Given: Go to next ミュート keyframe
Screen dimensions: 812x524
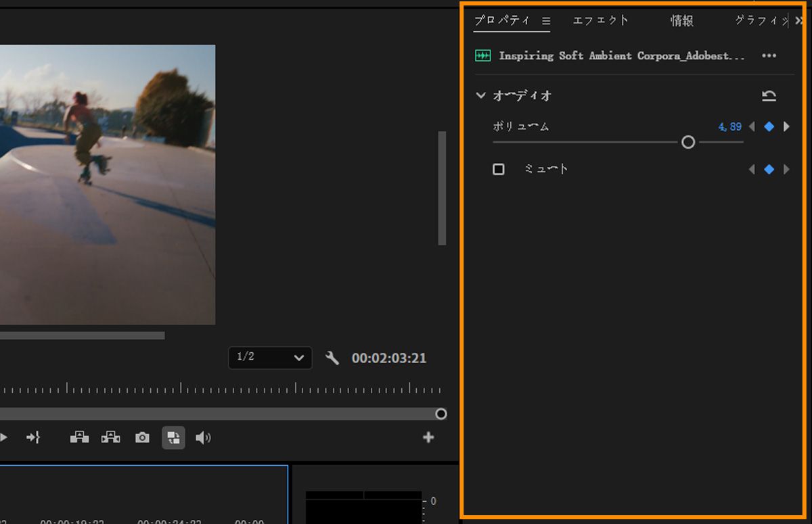Looking at the screenshot, I should [786, 169].
